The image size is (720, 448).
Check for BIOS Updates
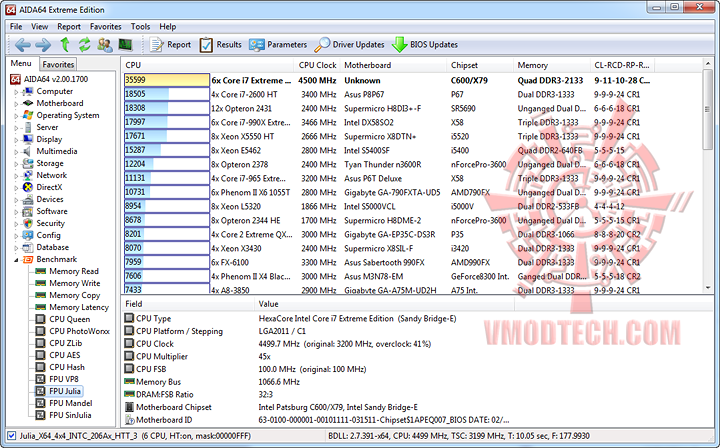(x=425, y=45)
